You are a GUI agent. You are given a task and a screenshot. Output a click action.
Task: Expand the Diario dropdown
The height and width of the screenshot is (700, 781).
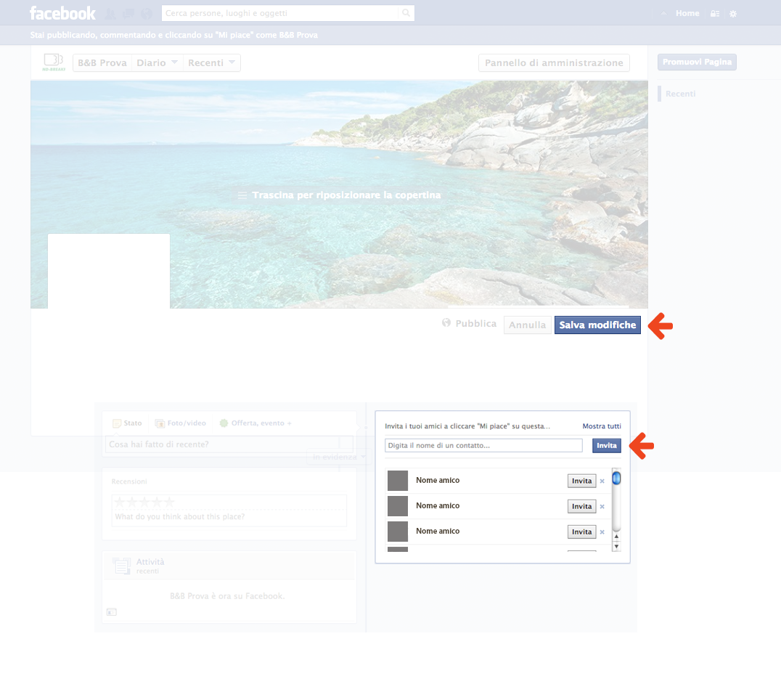pyautogui.click(x=158, y=63)
